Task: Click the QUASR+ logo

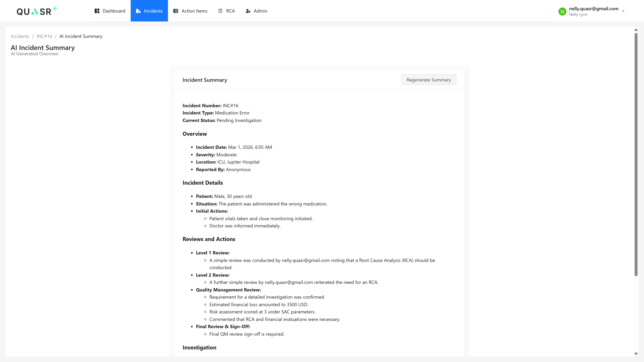Action: click(37, 11)
